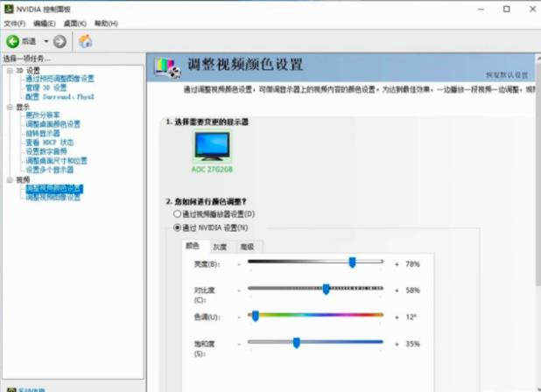Open 调整视频图像设置 task
This screenshot has height=392, width=541.
point(53,197)
